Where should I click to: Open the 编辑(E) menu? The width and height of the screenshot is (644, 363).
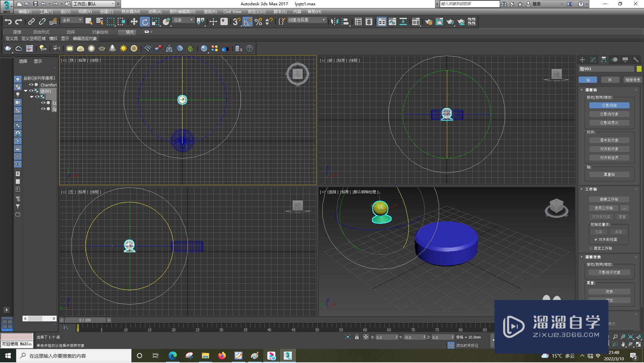click(x=25, y=12)
